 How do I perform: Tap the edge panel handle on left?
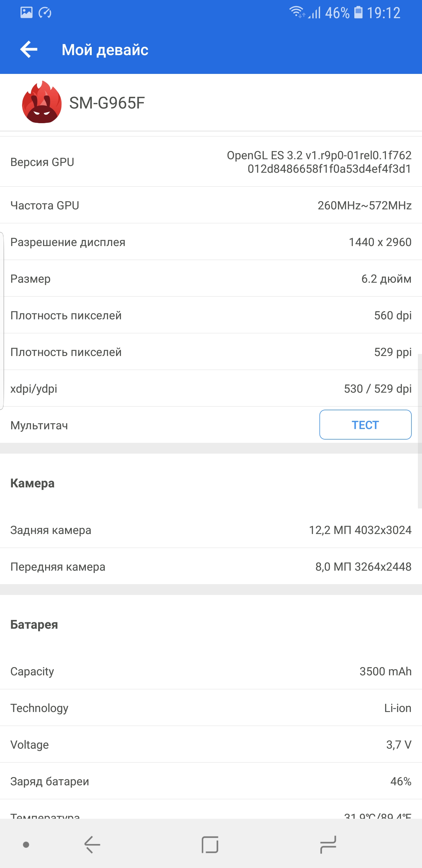pos(2,321)
